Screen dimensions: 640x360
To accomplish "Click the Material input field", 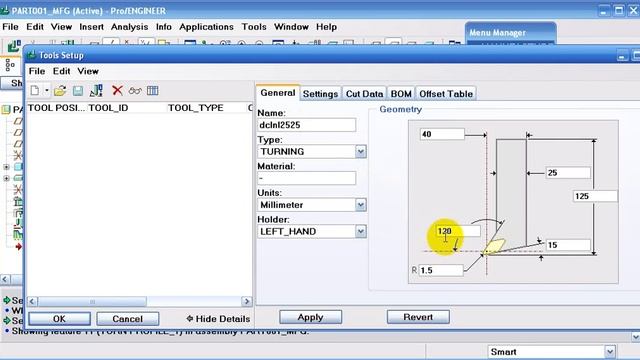I will (307, 178).
